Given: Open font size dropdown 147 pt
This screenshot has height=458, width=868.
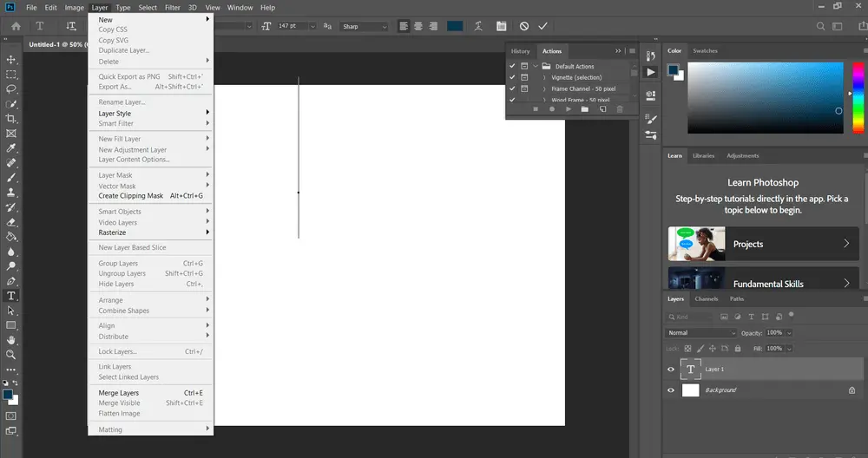Looking at the screenshot, I should [312, 26].
